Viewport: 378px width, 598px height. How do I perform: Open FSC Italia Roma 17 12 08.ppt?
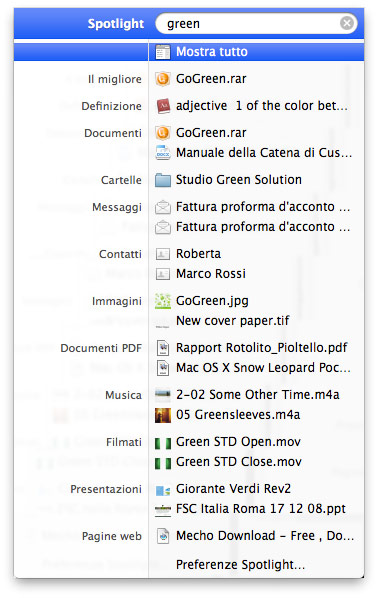[x=261, y=509]
